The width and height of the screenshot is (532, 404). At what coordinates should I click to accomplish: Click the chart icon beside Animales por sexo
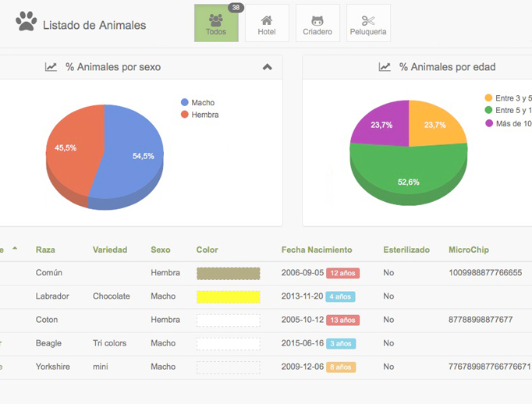click(51, 67)
